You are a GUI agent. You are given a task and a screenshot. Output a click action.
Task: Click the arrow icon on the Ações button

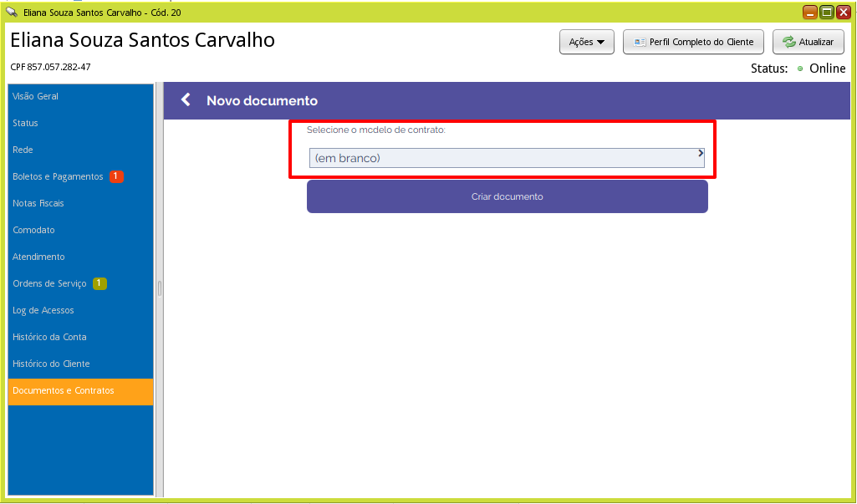click(x=600, y=42)
